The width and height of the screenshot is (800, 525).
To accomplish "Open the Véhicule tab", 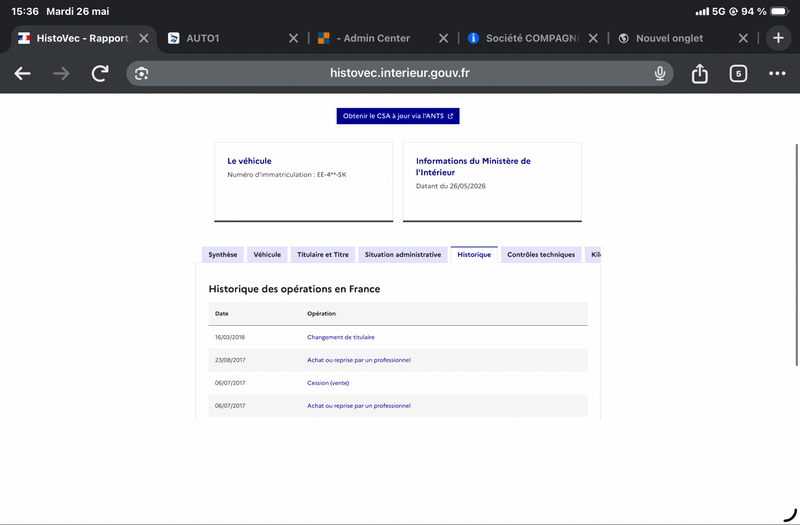I will (x=267, y=255).
